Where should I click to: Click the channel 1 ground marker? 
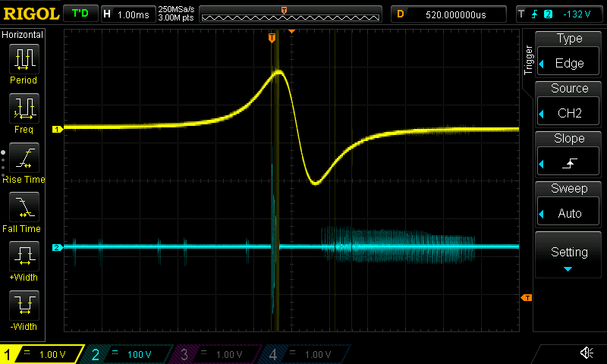coord(58,129)
